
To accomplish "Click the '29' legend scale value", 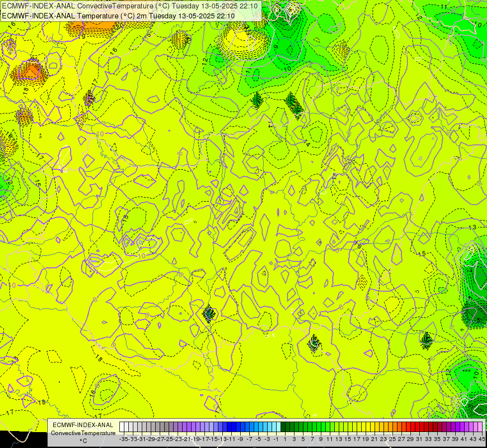I will coord(410,439).
